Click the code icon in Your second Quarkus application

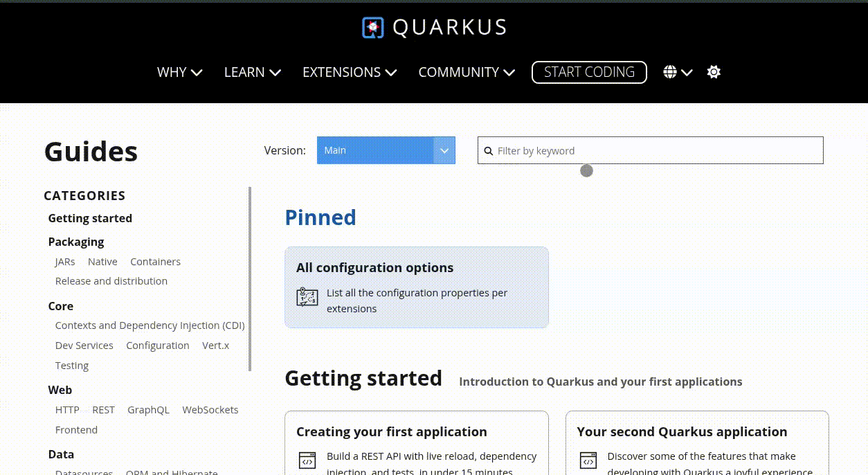point(588,460)
